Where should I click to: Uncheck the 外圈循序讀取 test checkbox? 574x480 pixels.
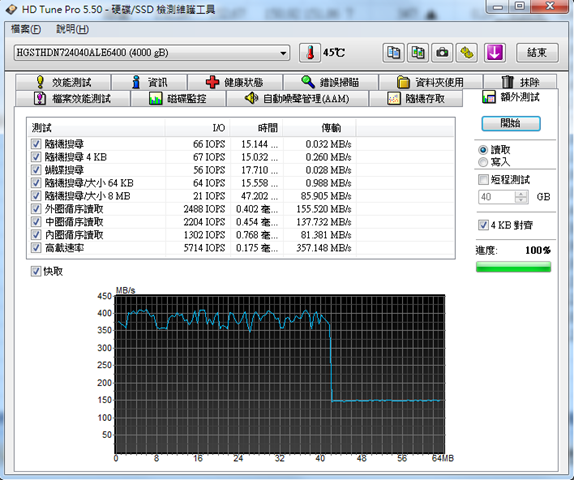[x=36, y=209]
